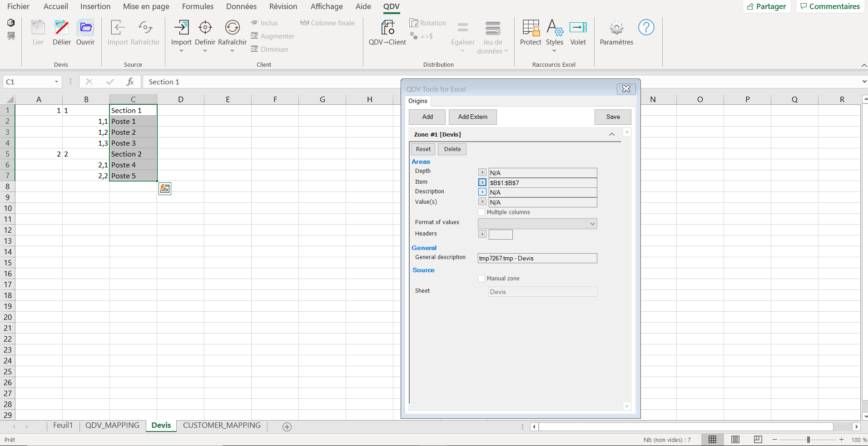The image size is (868, 446).
Task: Check the Manual zone checkbox
Action: (x=482, y=279)
